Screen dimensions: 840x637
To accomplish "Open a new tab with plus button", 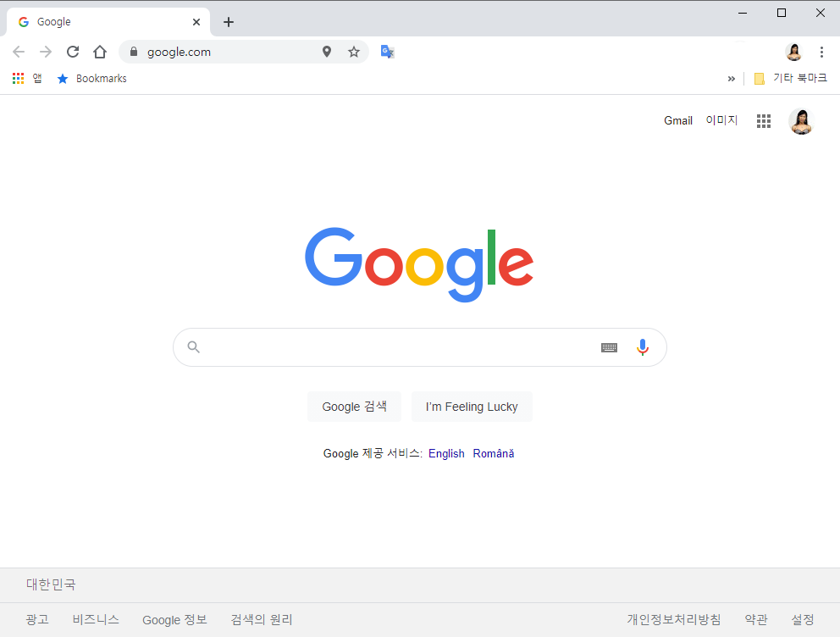I will click(x=229, y=22).
